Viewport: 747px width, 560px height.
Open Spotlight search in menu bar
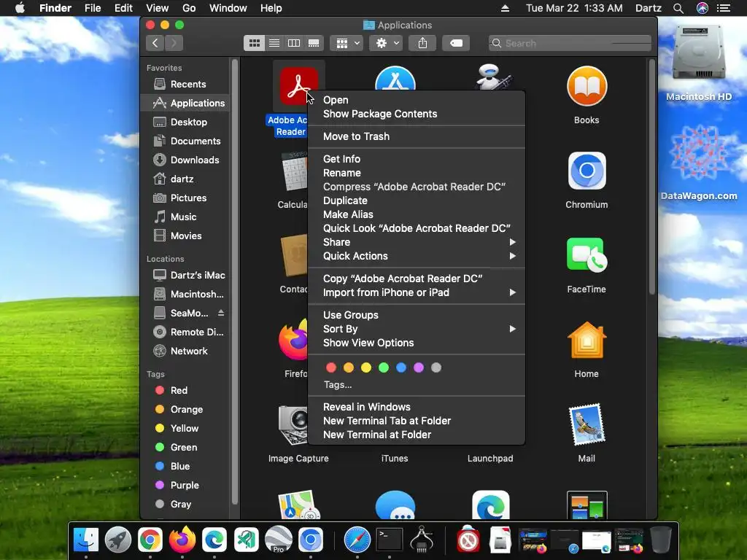(678, 8)
